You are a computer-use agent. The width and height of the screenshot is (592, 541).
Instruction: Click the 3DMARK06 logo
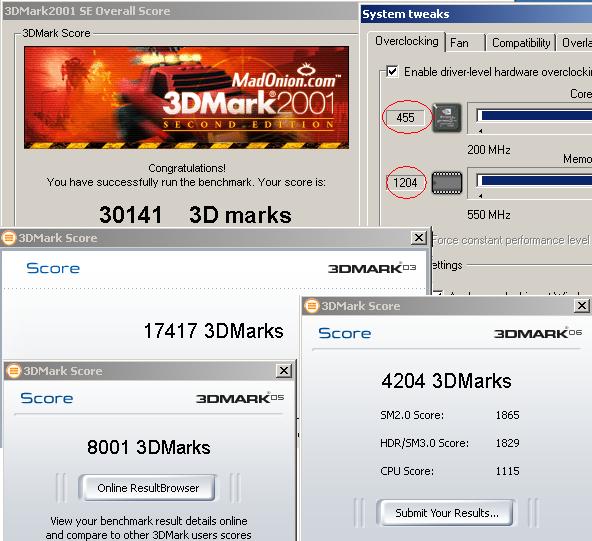point(538,333)
